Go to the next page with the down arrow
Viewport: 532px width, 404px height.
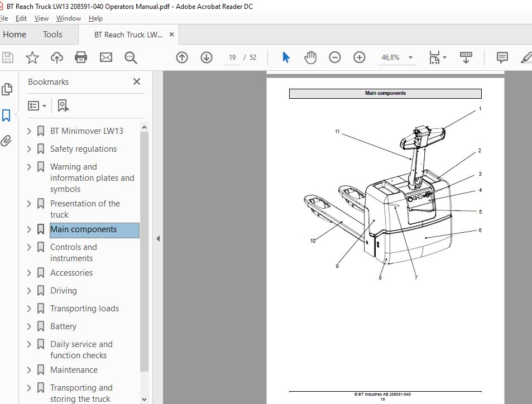[x=207, y=57]
